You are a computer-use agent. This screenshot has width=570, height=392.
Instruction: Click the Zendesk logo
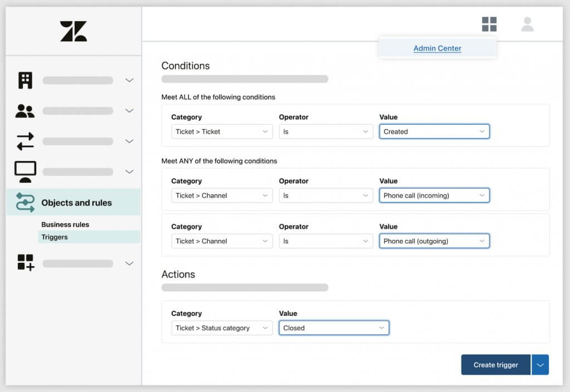[x=73, y=32]
